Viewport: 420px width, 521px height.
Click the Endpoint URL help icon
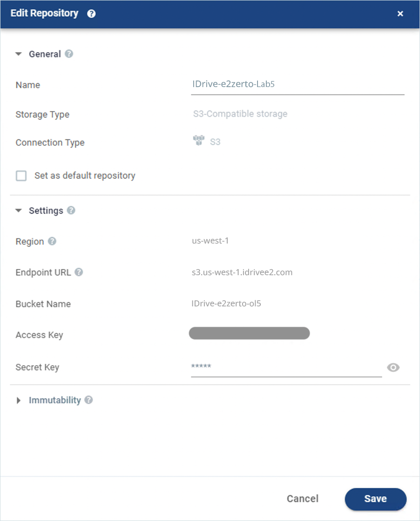pyautogui.click(x=79, y=272)
